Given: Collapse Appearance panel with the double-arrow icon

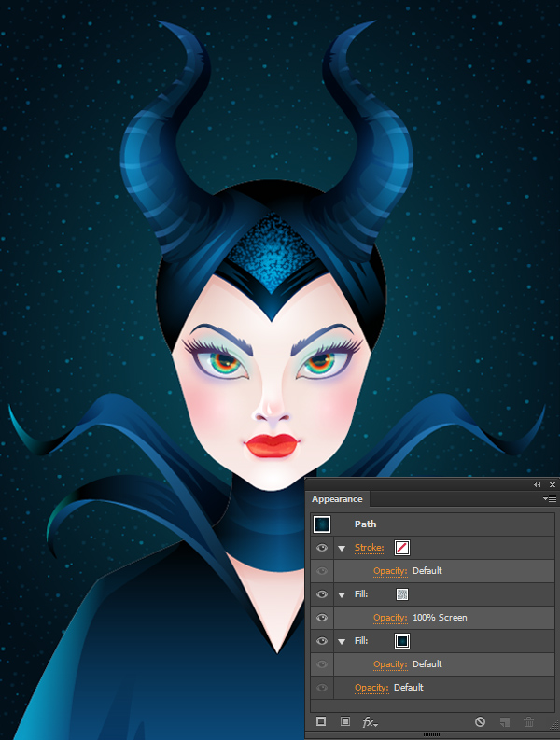Looking at the screenshot, I should (x=538, y=484).
